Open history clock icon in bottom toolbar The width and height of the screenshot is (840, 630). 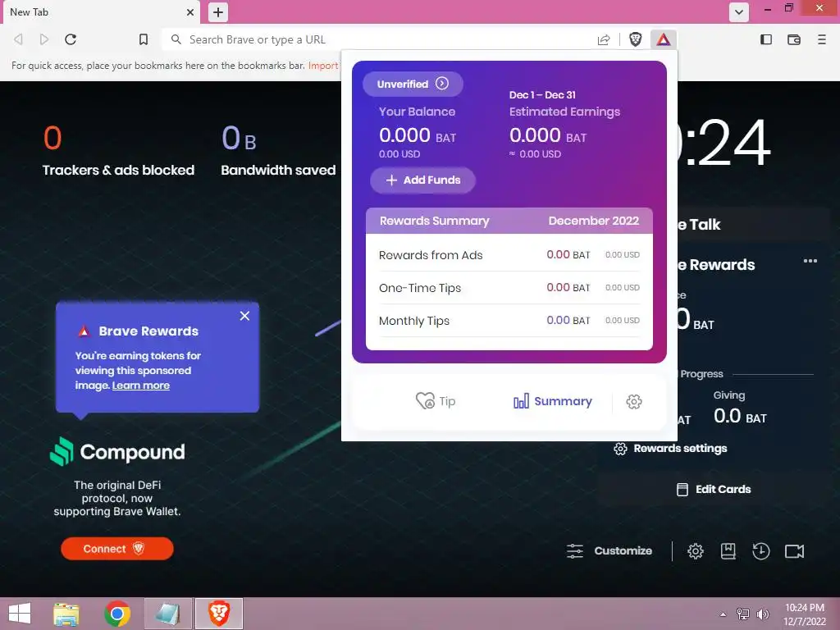760,551
